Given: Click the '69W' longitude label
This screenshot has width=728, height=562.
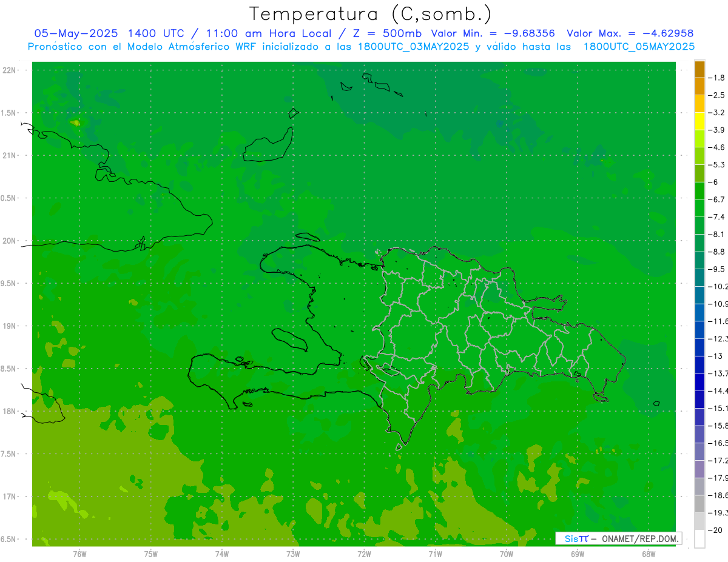Looking at the screenshot, I should click(577, 554).
